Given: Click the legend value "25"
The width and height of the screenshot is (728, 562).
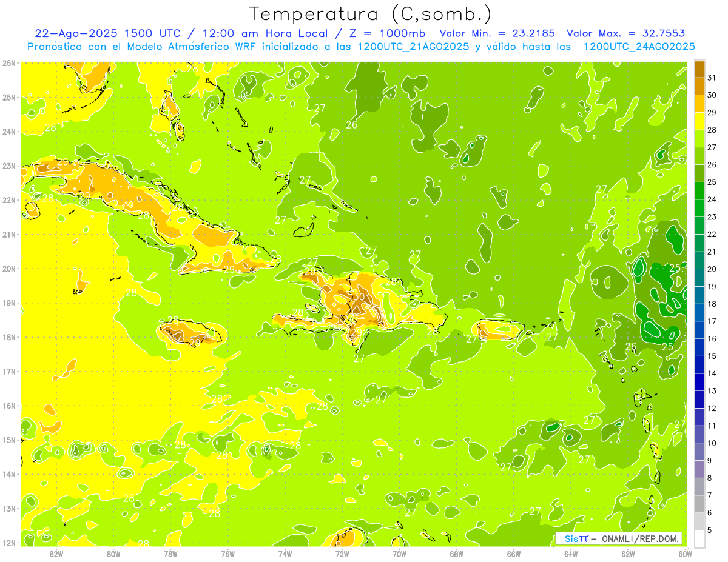Looking at the screenshot, I should pos(712,182).
